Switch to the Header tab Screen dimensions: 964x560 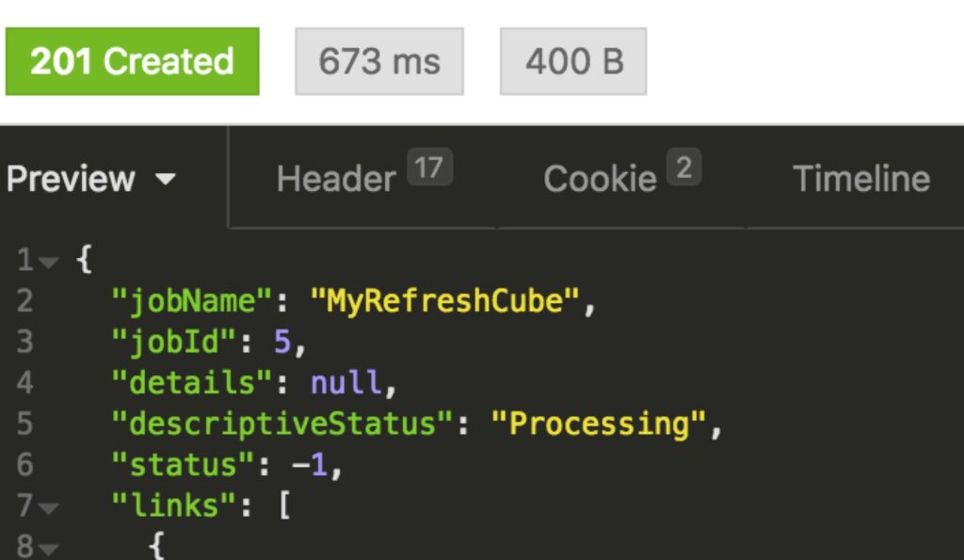coord(336,179)
